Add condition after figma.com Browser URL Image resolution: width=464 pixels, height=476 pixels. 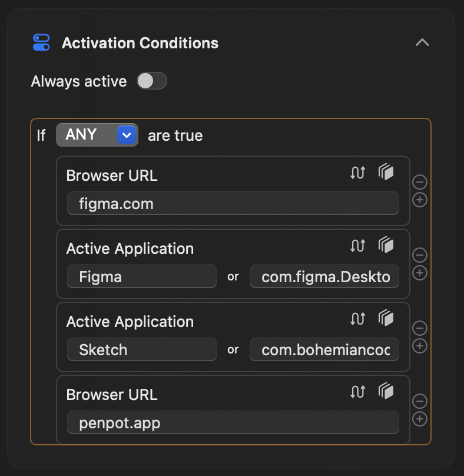click(x=420, y=200)
